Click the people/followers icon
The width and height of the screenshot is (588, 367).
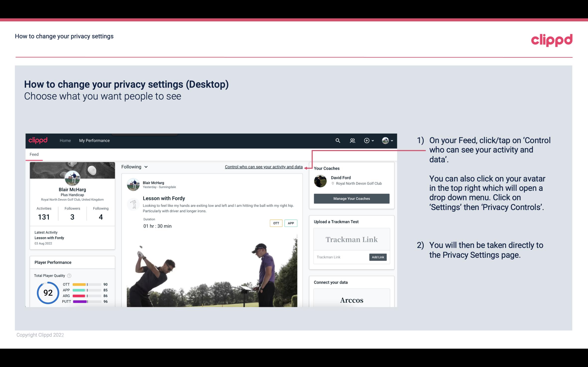[x=352, y=140]
